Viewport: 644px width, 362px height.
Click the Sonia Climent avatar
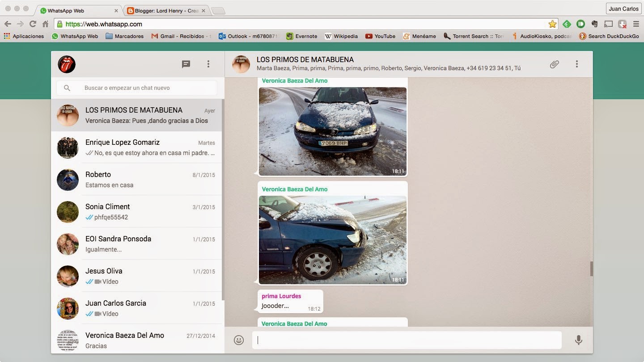point(68,212)
